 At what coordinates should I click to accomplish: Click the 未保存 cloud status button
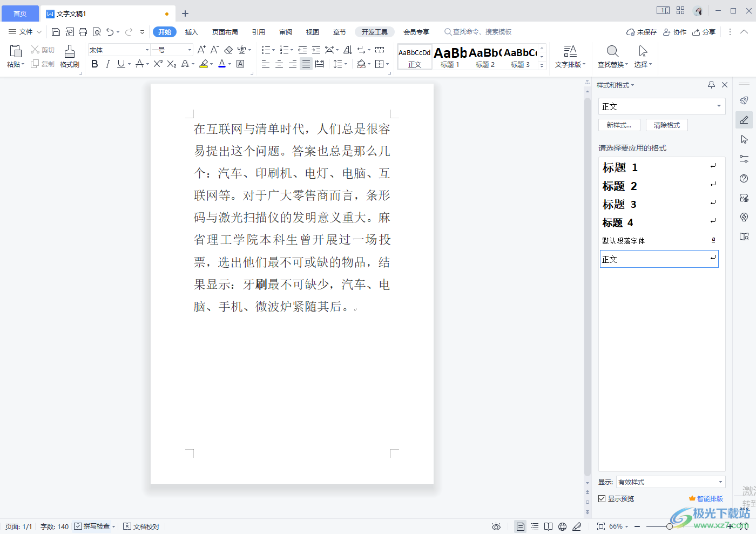pos(642,32)
